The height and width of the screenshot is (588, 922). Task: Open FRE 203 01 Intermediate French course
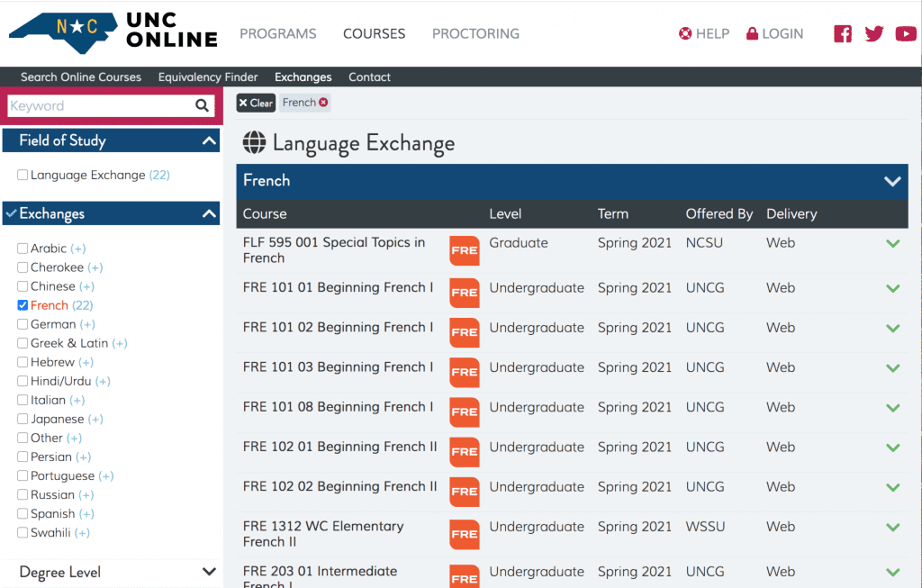pyautogui.click(x=320, y=578)
